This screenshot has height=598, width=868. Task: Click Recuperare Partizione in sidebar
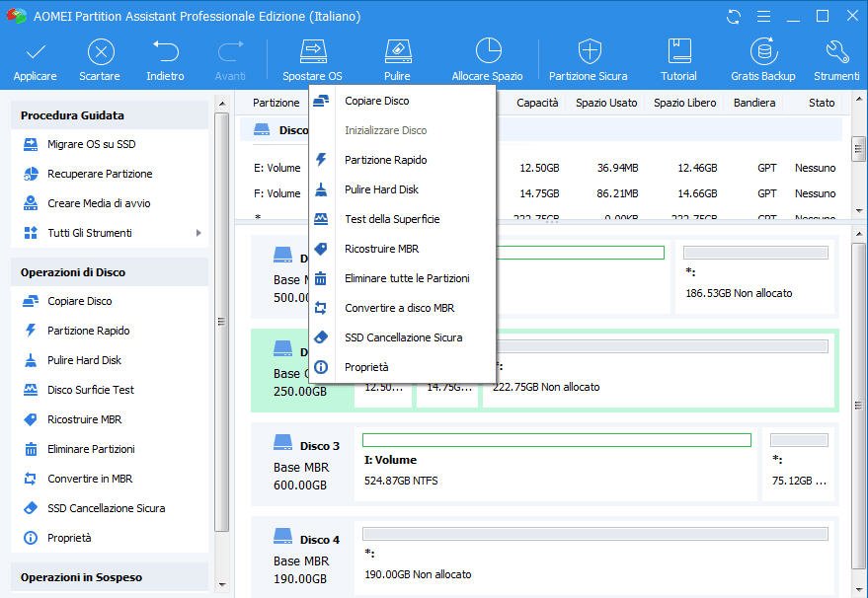pos(100,174)
